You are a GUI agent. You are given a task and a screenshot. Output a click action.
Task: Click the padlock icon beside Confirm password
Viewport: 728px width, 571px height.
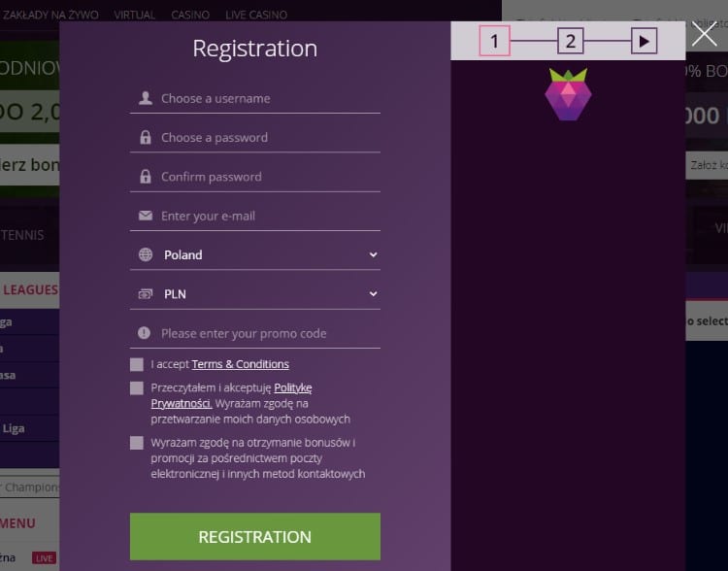(x=146, y=177)
